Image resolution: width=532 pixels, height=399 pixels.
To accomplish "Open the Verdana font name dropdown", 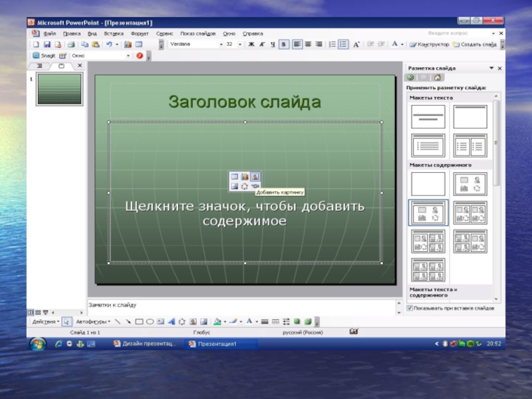I will coord(221,45).
